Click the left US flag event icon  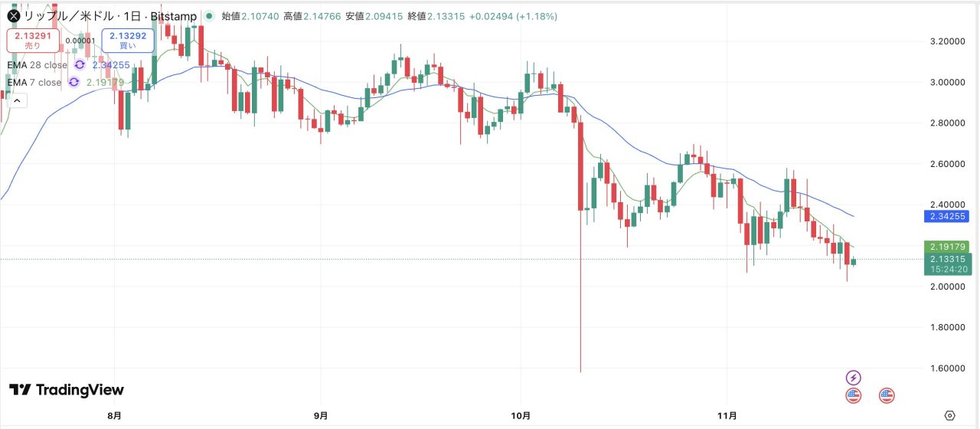click(x=853, y=395)
